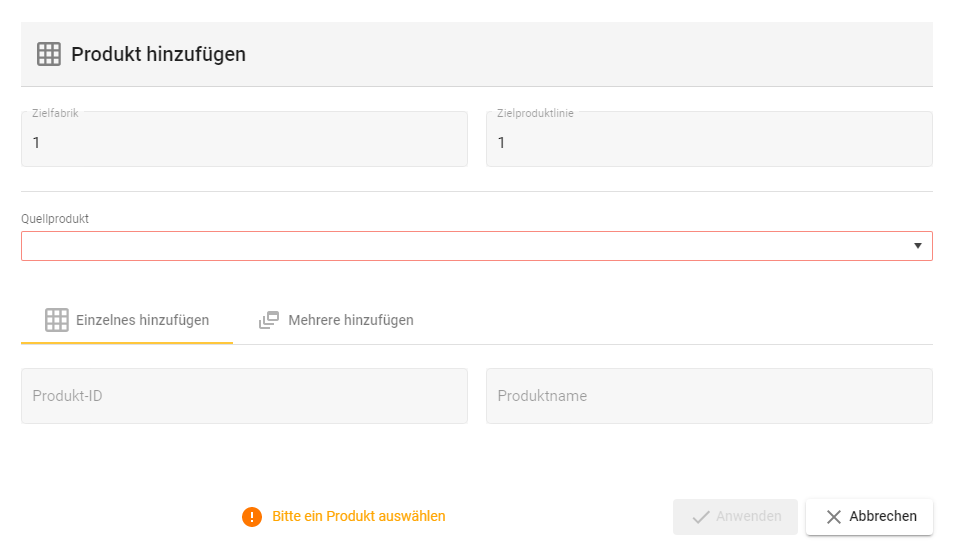Click the Bitte ein Produkt auswählen message
This screenshot has height=546, width=956.
coord(358,517)
